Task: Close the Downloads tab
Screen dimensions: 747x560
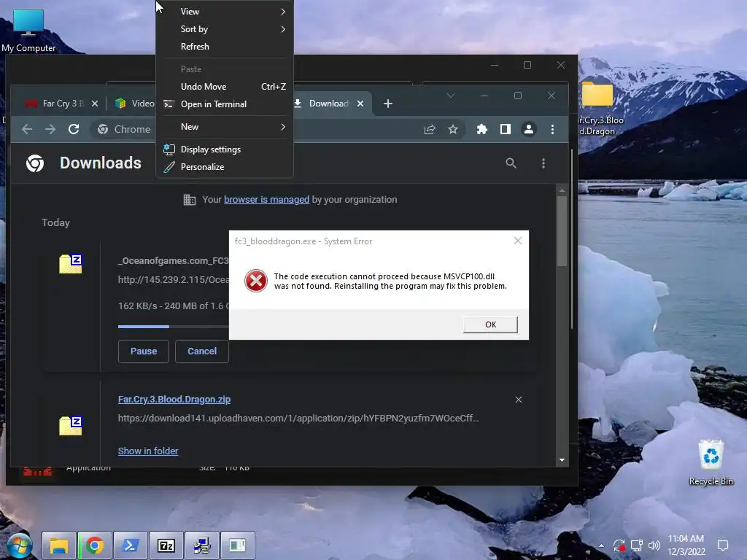Action: pos(360,104)
